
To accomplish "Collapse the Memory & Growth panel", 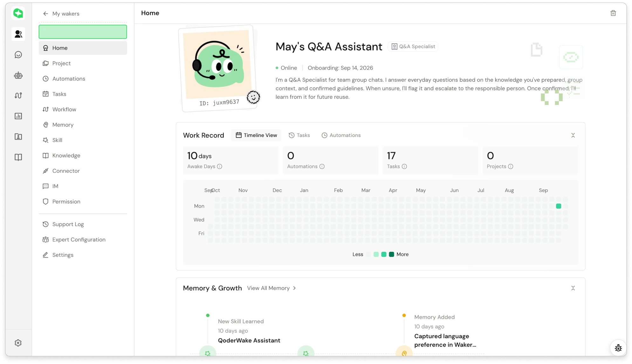I will pyautogui.click(x=573, y=288).
